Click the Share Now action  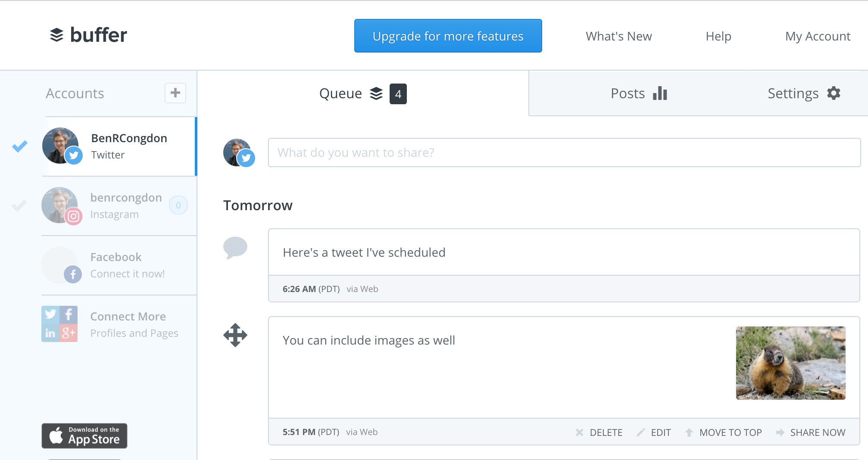[818, 432]
